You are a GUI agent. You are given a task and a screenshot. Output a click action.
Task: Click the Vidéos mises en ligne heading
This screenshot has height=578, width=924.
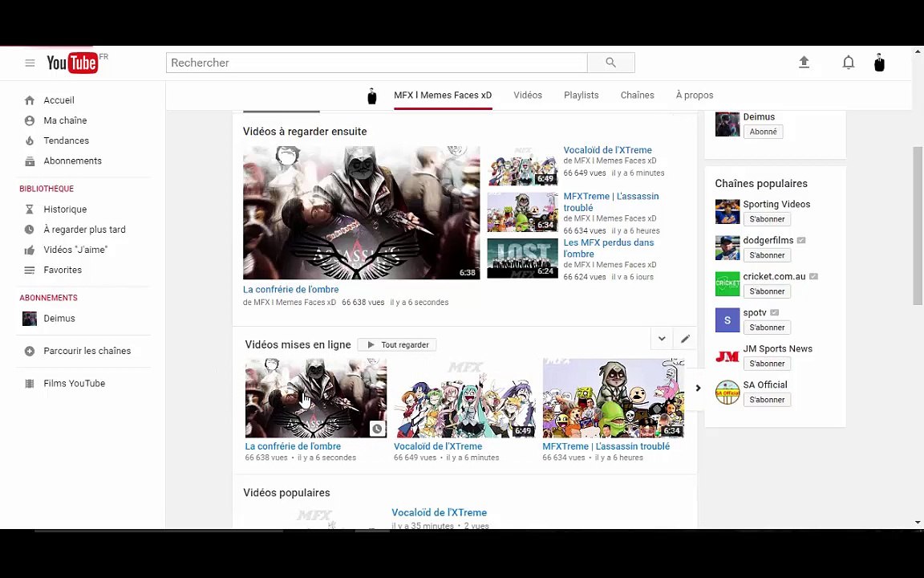[x=298, y=344]
